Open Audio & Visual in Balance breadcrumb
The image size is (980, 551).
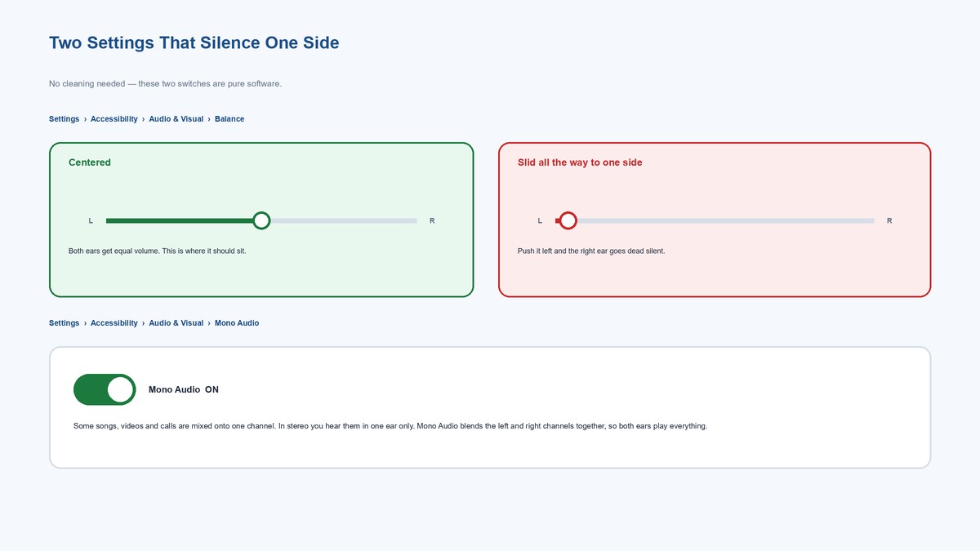click(x=176, y=119)
